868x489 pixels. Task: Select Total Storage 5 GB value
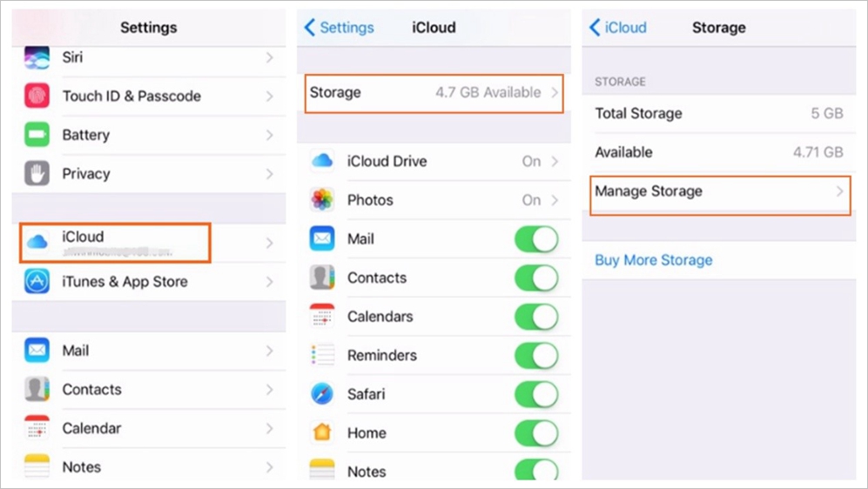pos(827,113)
